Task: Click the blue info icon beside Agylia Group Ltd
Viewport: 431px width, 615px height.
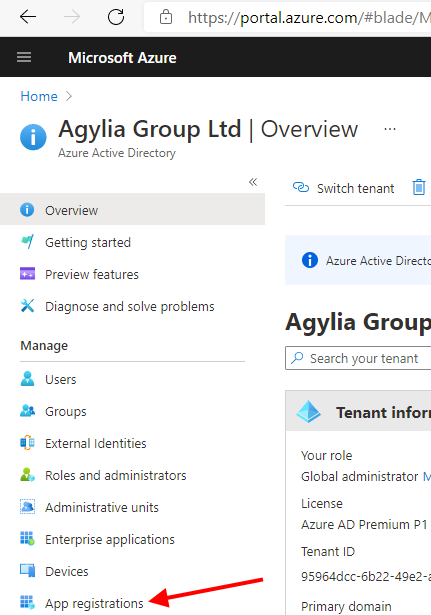Action: (x=33, y=137)
